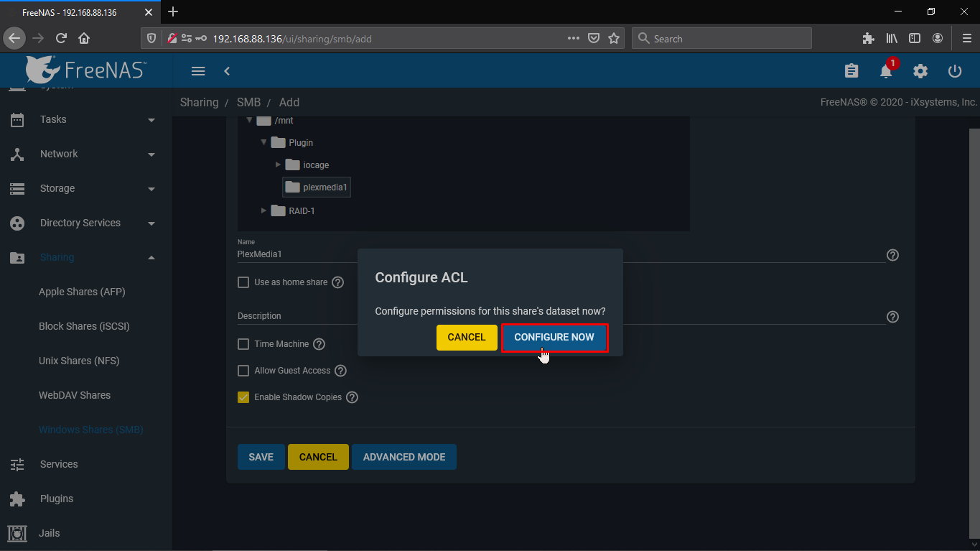
Task: Select the plexmedia1 folder
Action: 317,187
